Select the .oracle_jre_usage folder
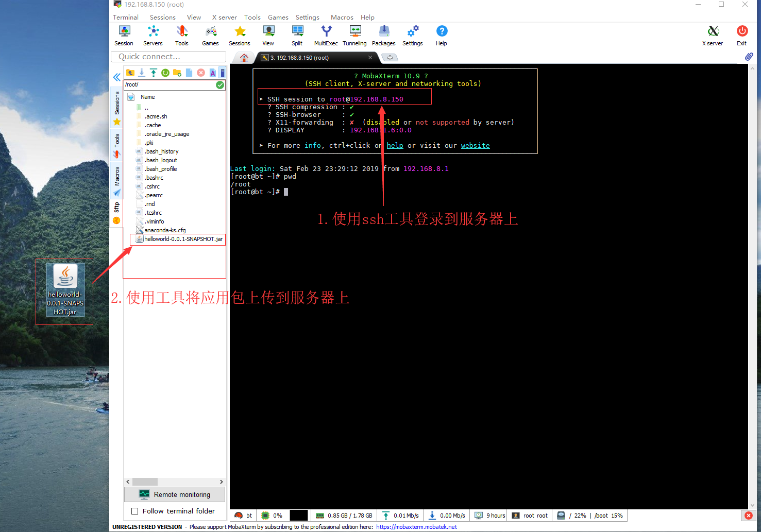This screenshot has width=761, height=532. (163, 134)
